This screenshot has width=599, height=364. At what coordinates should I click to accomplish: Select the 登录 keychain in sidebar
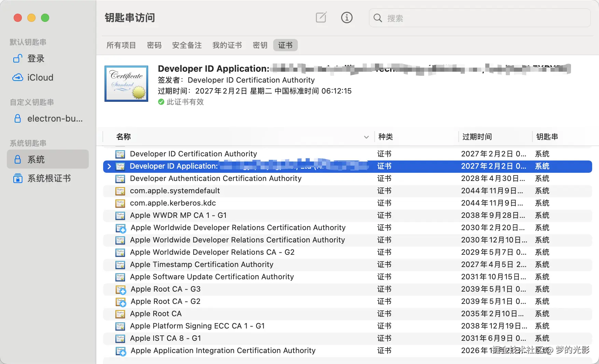(48, 59)
